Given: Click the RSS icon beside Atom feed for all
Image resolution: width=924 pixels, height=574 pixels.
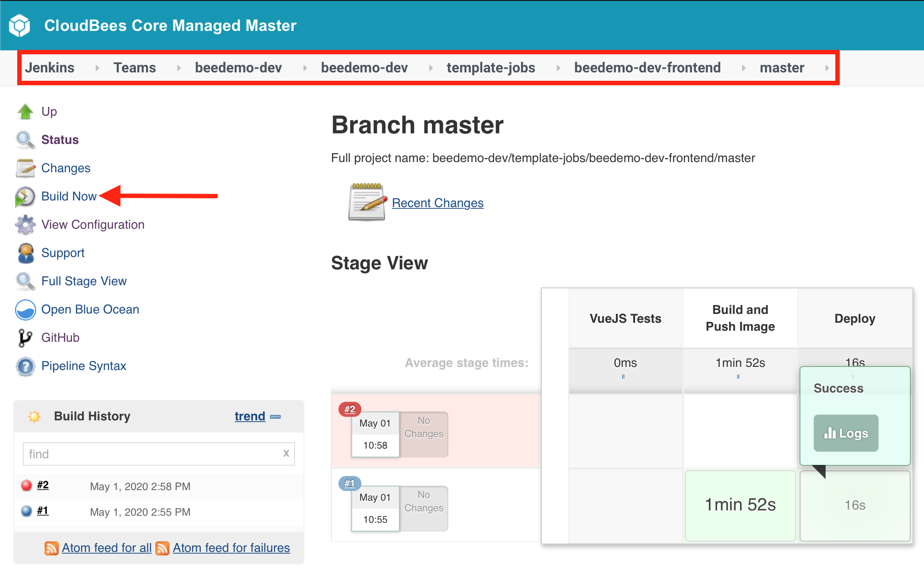Looking at the screenshot, I should pyautogui.click(x=52, y=548).
